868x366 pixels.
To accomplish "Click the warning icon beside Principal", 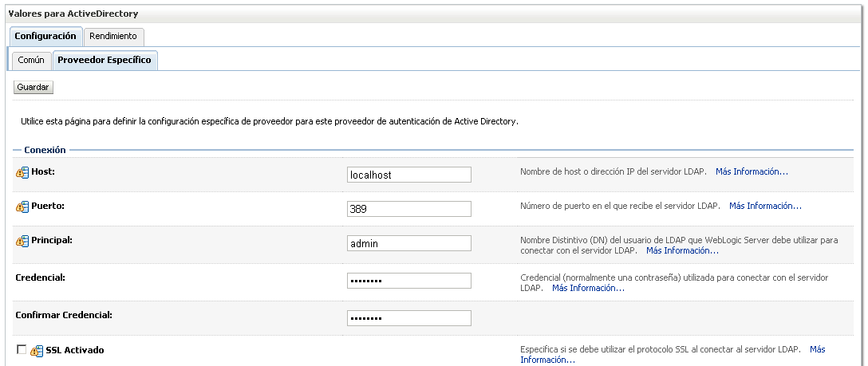I will pyautogui.click(x=22, y=242).
